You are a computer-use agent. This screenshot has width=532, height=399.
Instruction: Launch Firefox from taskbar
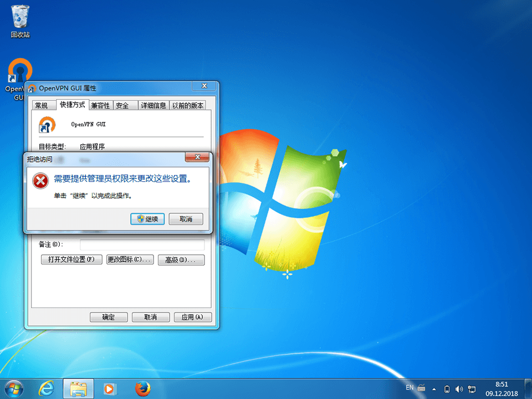pyautogui.click(x=142, y=389)
